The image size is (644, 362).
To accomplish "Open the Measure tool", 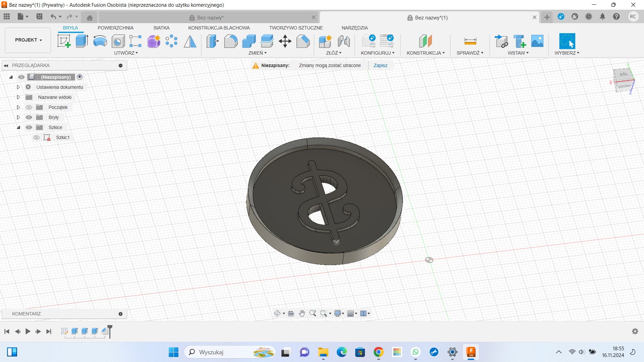I will tap(470, 41).
